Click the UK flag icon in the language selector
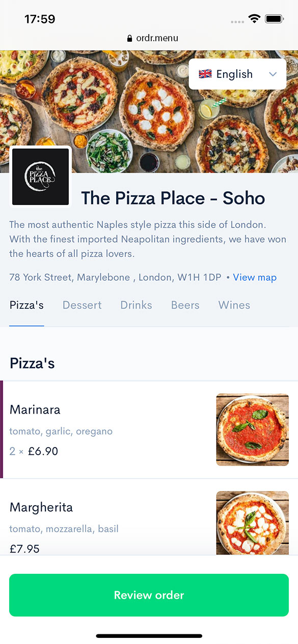The image size is (298, 644). [205, 74]
